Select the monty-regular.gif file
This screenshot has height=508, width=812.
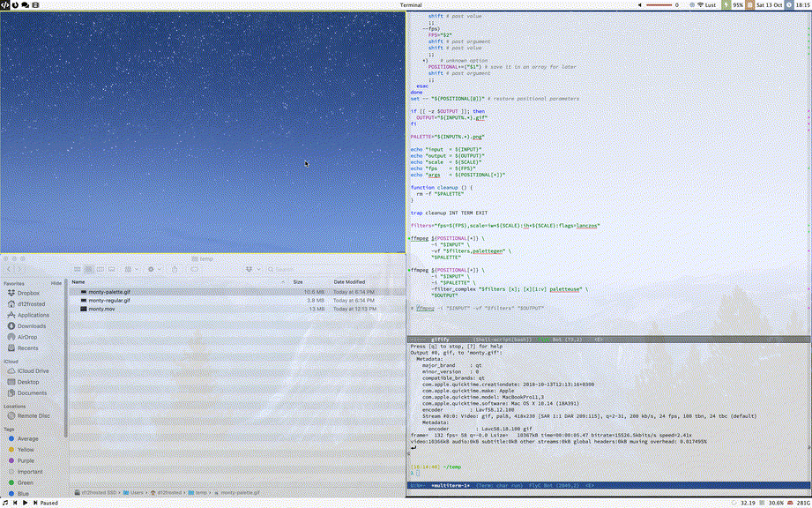[109, 300]
